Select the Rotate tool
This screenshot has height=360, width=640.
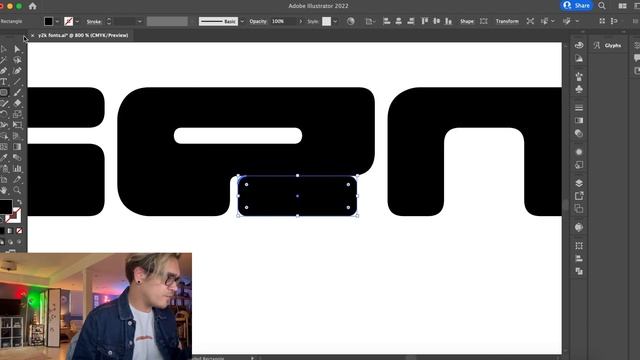[x=4, y=114]
